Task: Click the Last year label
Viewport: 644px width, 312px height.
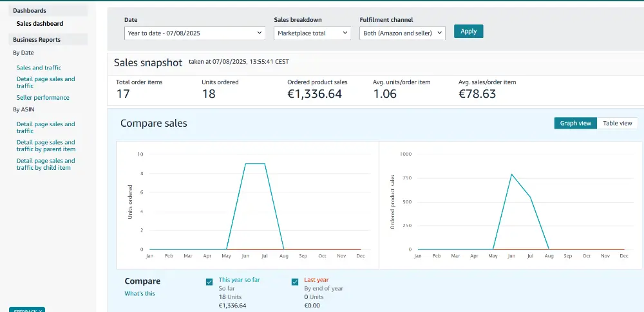Action: (x=316, y=280)
